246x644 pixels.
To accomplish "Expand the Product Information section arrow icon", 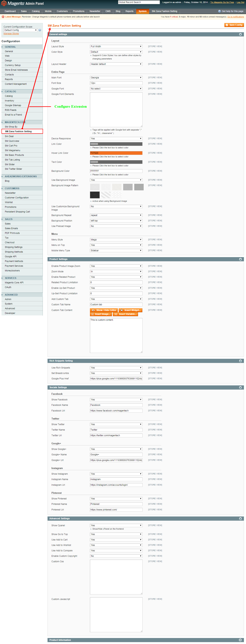I will (x=240, y=640).
